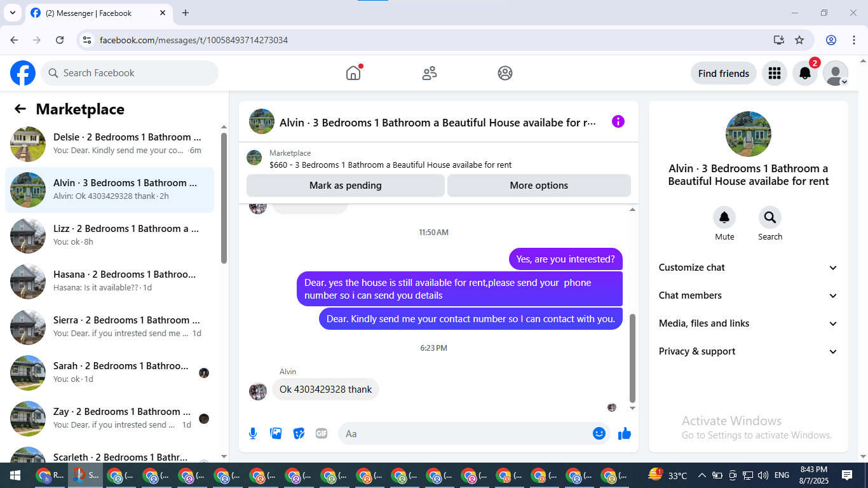This screenshot has height=488, width=868.
Task: Open the notifications bell with badge 2
Action: pos(805,73)
